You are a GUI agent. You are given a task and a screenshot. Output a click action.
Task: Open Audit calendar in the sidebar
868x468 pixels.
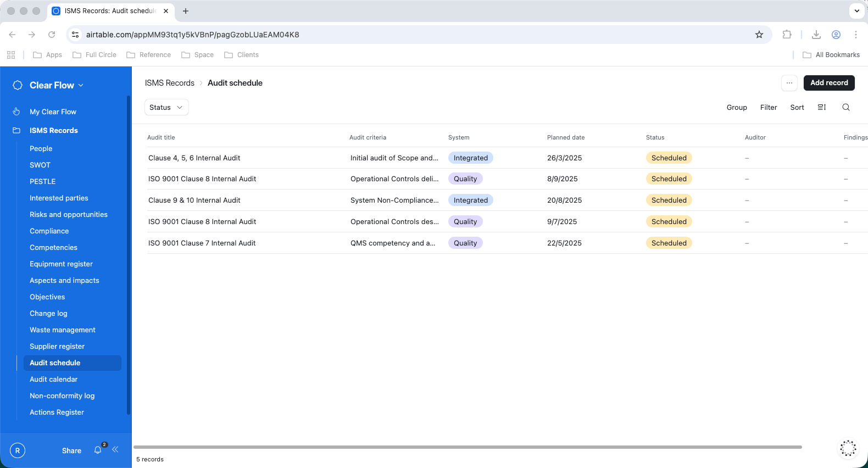click(53, 379)
